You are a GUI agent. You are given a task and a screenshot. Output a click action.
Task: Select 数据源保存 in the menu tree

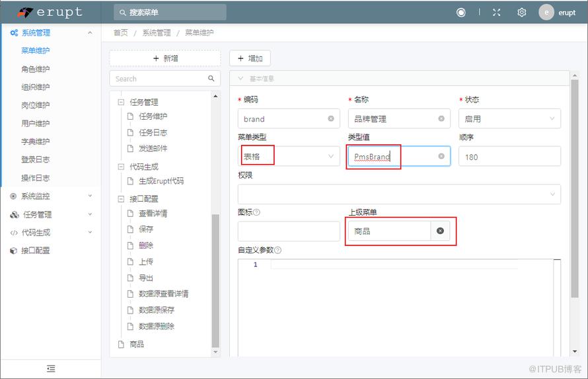[157, 310]
